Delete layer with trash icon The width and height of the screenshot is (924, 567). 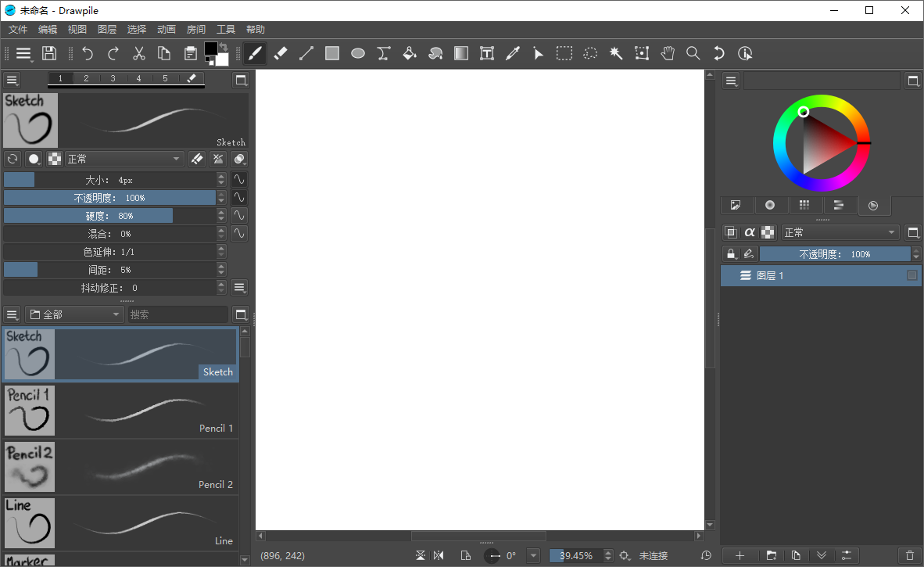pos(910,555)
